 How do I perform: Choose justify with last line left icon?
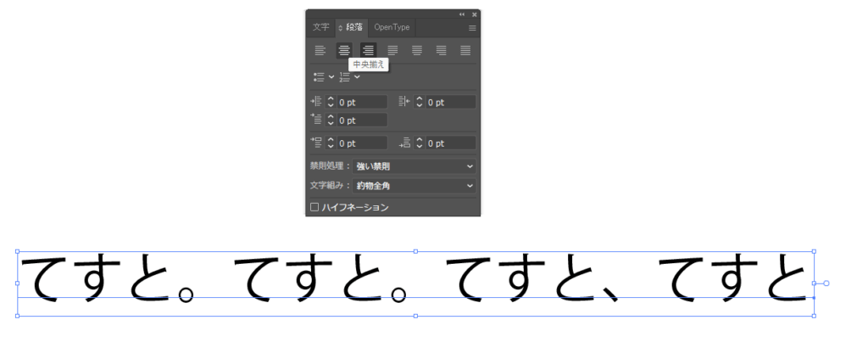click(392, 51)
